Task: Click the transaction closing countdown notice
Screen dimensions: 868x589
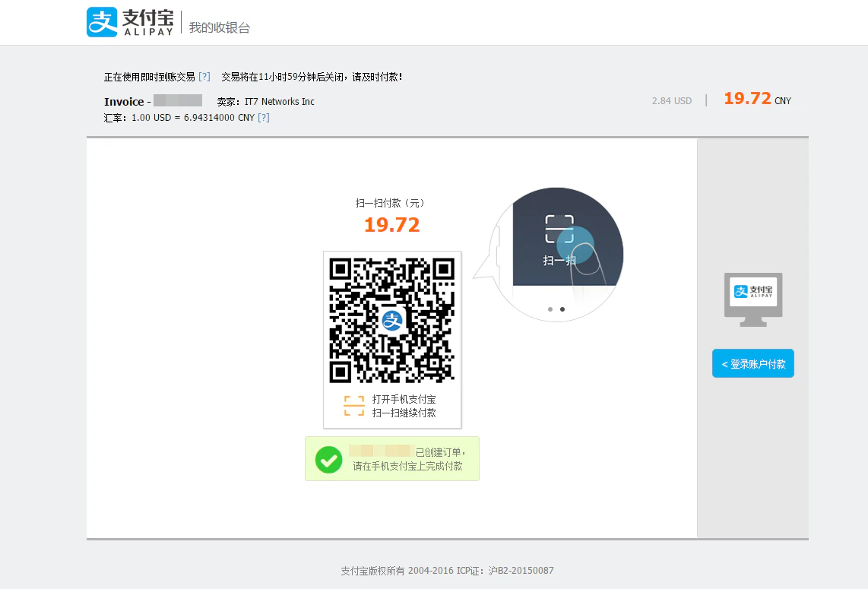Action: [312, 77]
